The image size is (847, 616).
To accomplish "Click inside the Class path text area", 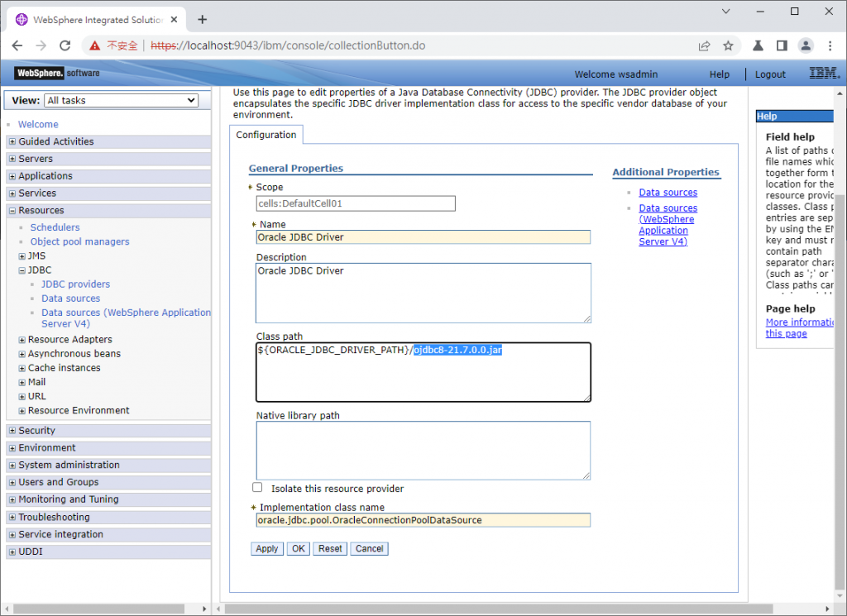I will point(423,372).
